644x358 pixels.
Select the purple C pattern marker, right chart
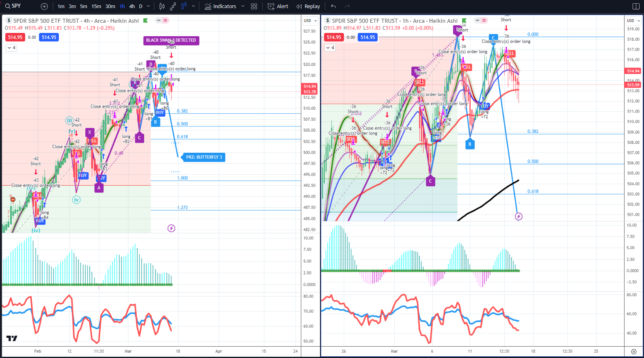click(x=430, y=181)
